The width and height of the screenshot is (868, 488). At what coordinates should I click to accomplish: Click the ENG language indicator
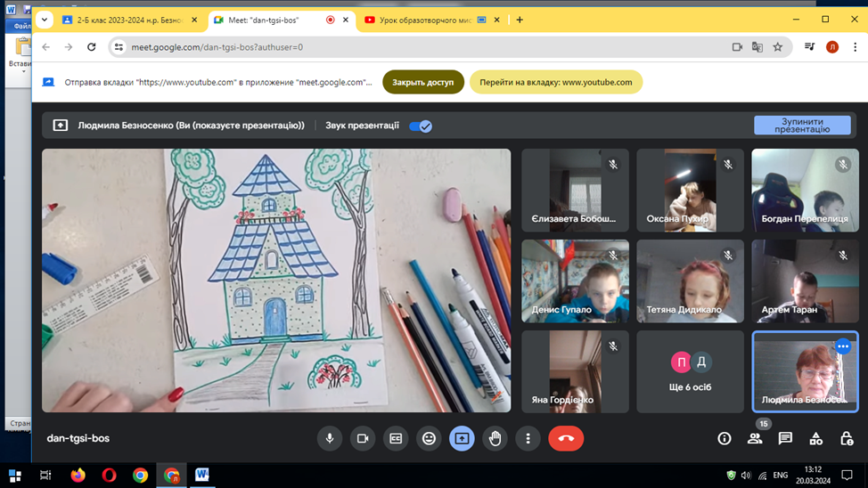click(x=781, y=476)
